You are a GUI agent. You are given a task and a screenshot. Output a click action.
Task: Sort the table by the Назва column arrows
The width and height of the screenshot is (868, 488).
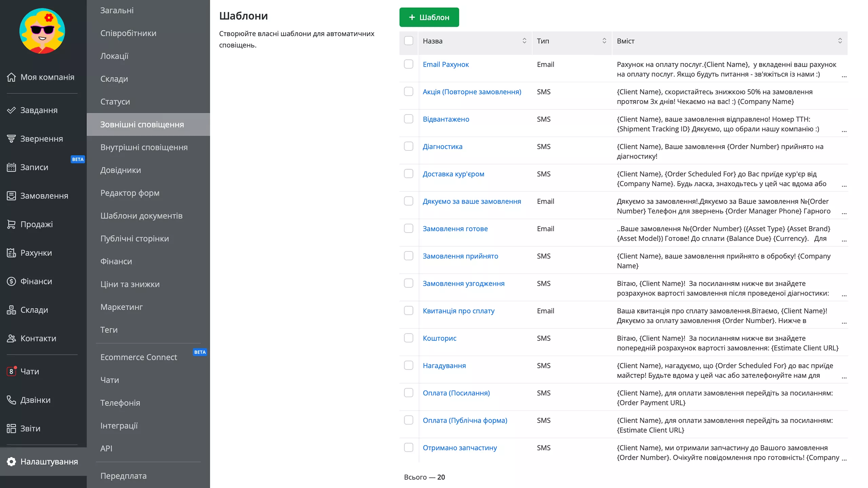[524, 41]
